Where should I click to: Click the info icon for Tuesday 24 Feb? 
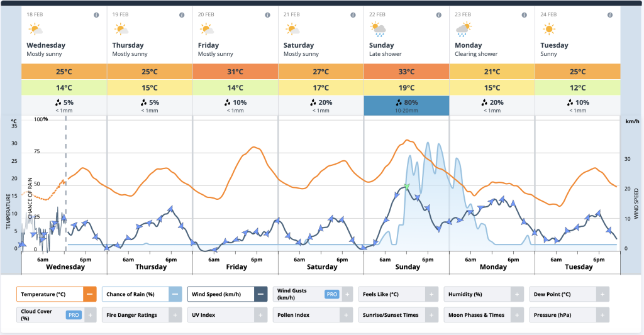coord(609,14)
